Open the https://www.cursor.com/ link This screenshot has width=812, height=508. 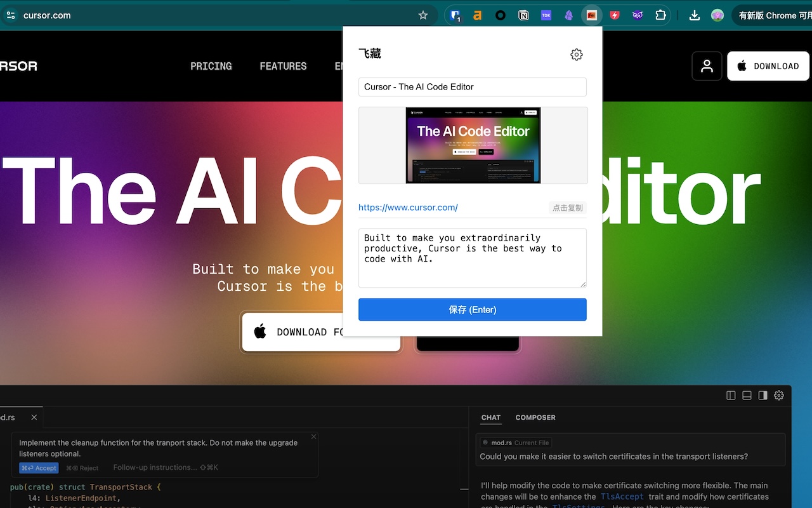(x=408, y=208)
